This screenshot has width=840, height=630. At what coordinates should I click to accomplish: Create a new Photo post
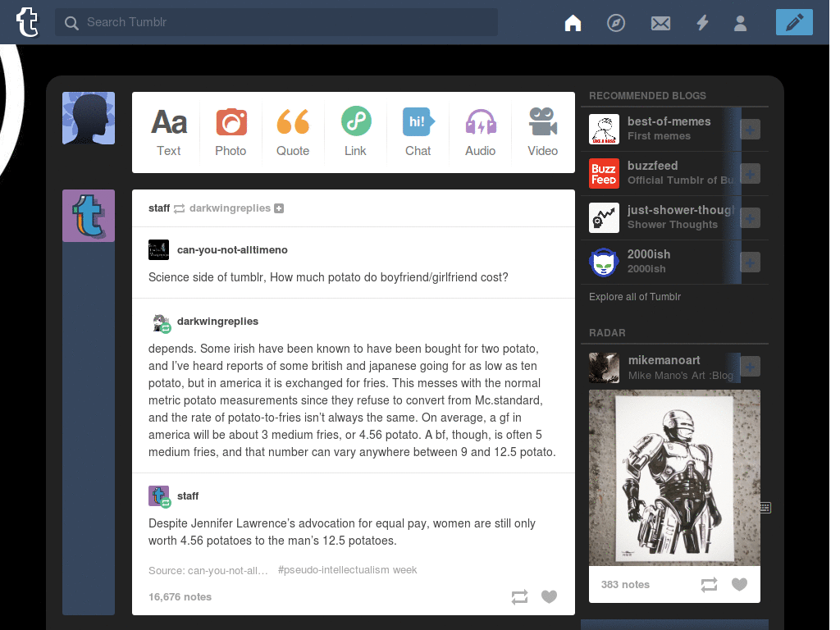coord(231,132)
